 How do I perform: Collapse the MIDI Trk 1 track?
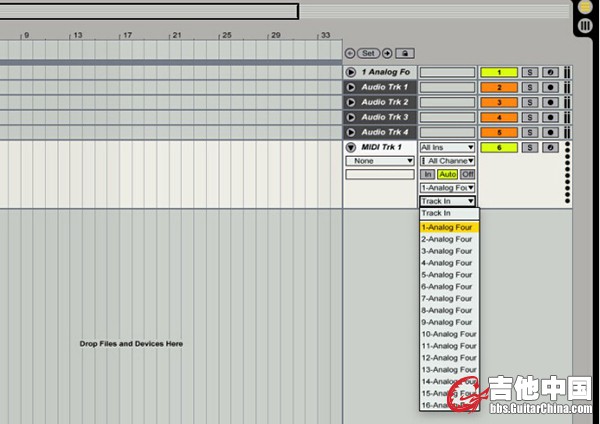(x=350, y=147)
